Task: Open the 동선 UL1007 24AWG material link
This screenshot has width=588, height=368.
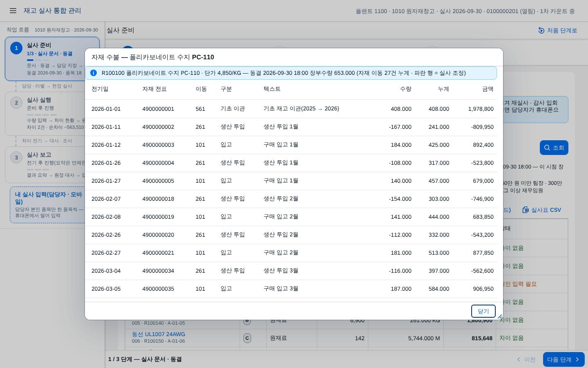Action: [x=158, y=334]
